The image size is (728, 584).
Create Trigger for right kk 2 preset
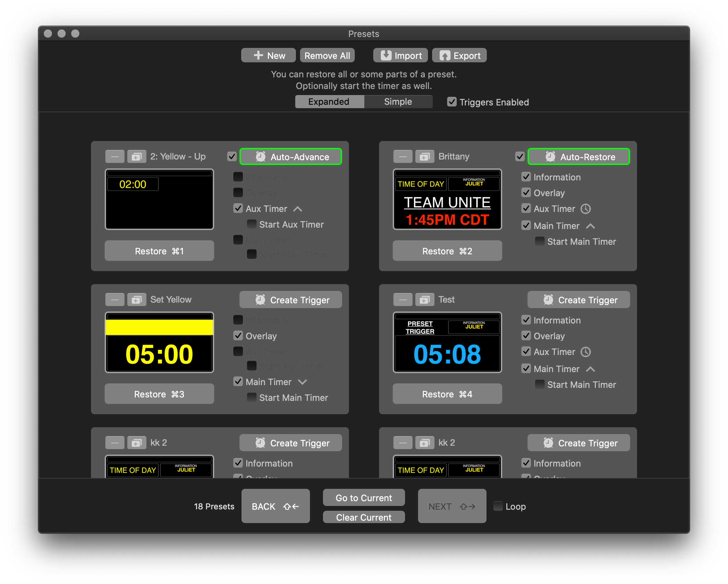pyautogui.click(x=579, y=443)
